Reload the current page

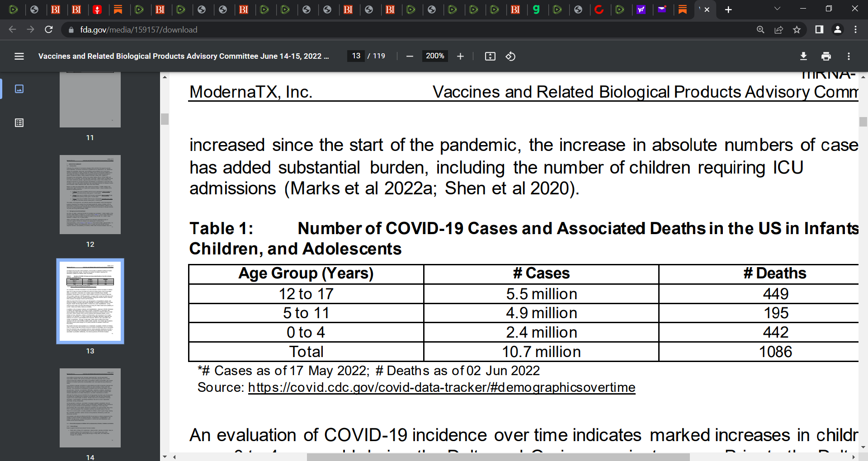(49, 29)
